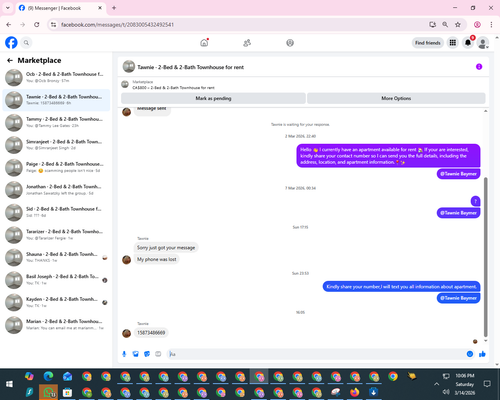
Task: Open Shauna townhouse conversation
Action: [56, 257]
